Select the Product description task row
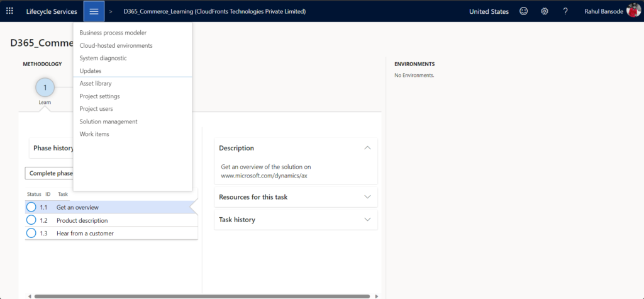 tap(111, 220)
